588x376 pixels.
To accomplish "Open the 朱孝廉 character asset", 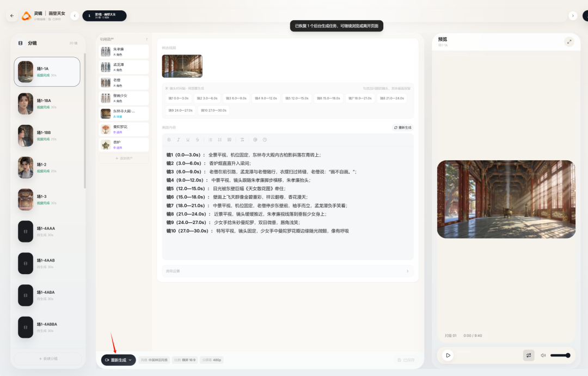I will point(124,52).
